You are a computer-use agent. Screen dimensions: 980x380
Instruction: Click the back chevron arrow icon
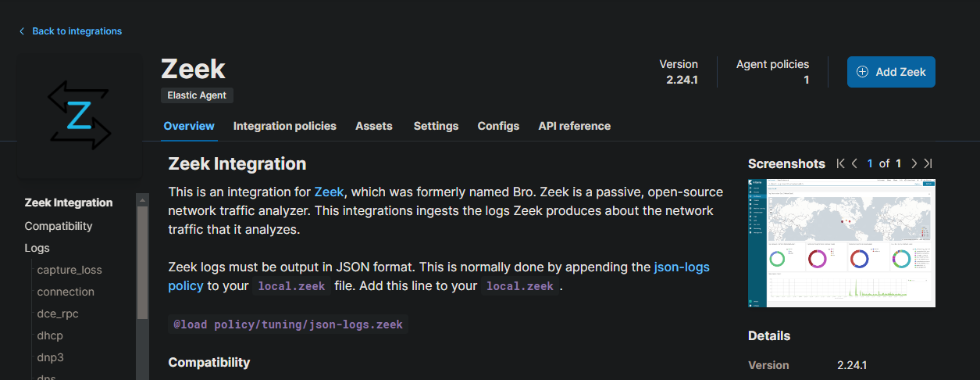click(x=22, y=31)
